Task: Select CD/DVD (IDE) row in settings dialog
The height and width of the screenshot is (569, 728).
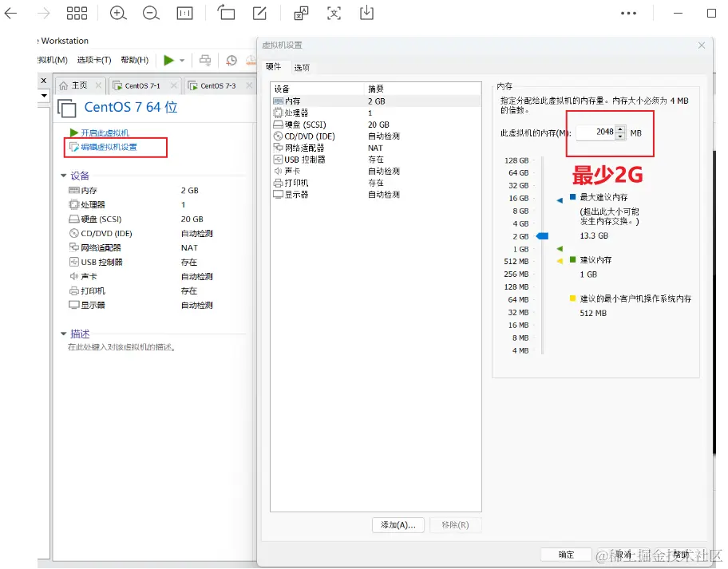Action: point(376,136)
